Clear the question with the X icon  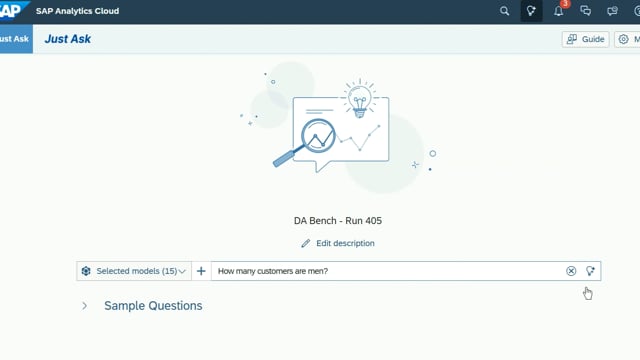[x=571, y=271]
